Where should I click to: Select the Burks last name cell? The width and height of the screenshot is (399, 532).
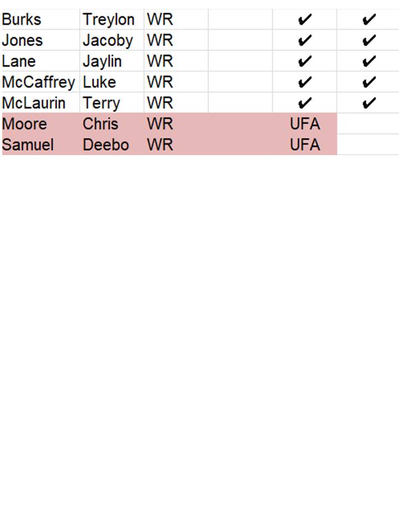(22, 20)
